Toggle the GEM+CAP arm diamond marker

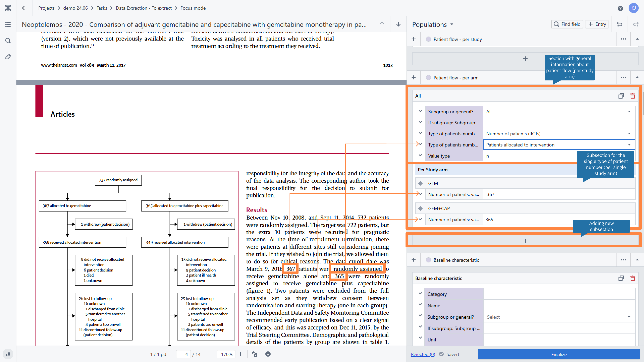[x=420, y=208]
